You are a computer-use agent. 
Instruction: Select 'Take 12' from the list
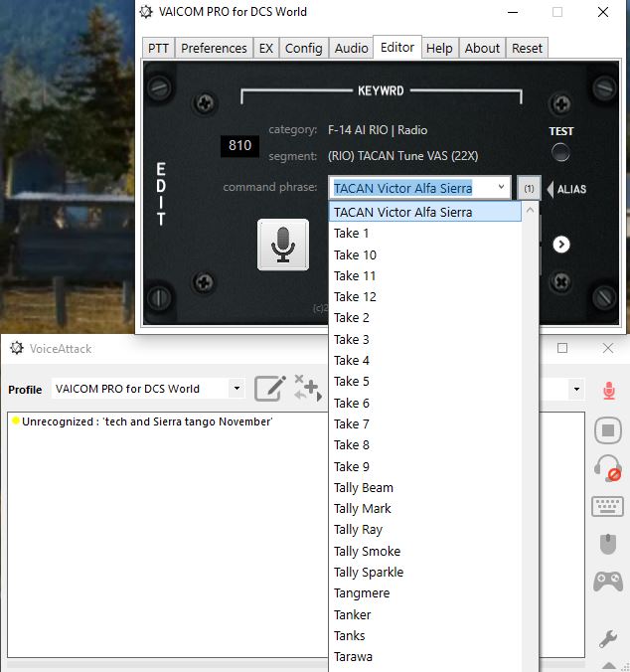425,297
